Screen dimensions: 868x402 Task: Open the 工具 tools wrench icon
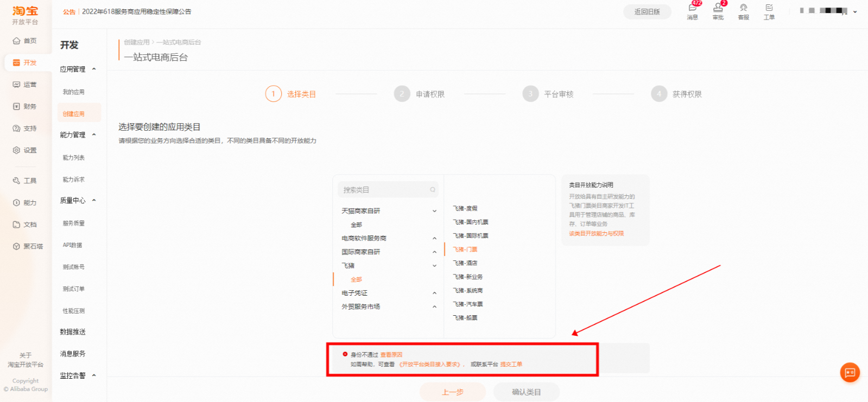click(16, 181)
